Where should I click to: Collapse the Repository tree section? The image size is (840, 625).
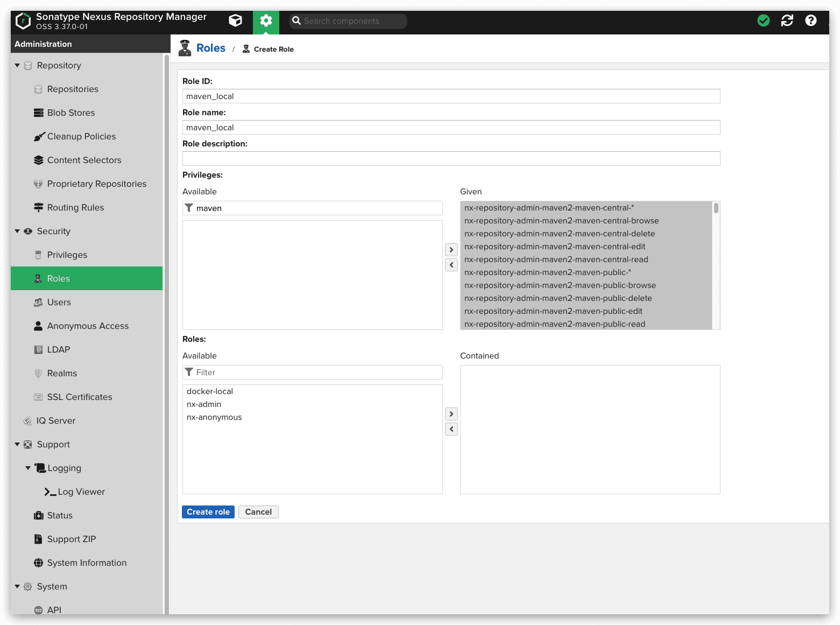(17, 66)
